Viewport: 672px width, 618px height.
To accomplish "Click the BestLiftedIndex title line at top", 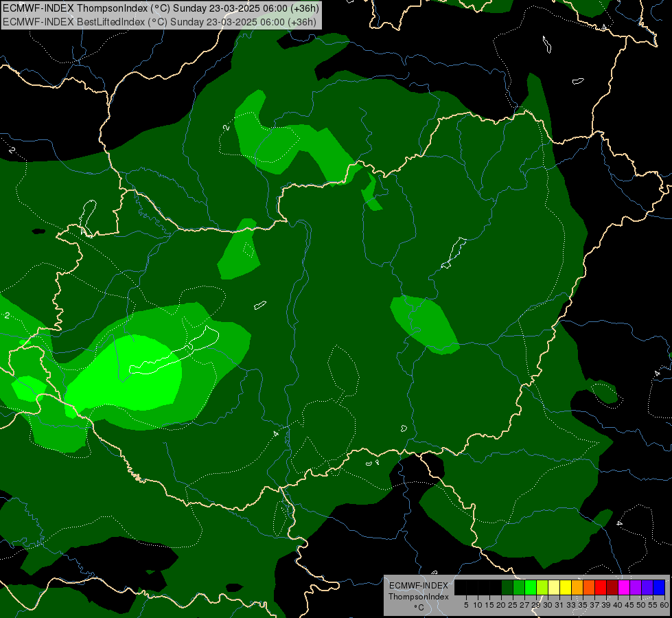I will coord(159,22).
